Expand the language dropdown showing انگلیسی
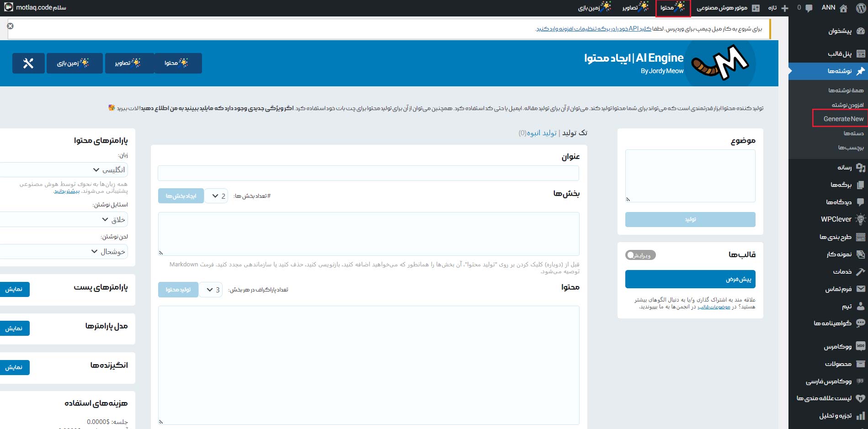Viewport: 868px width, 429px height. 64,170
